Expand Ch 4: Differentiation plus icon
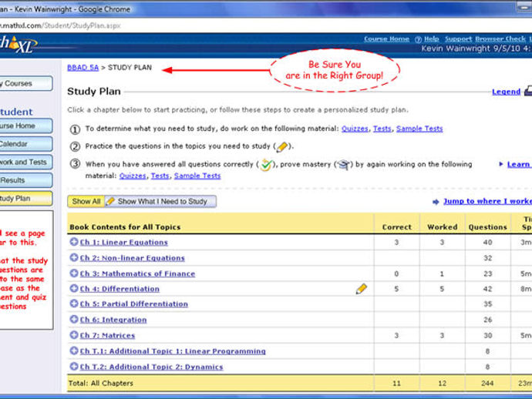 tap(74, 288)
